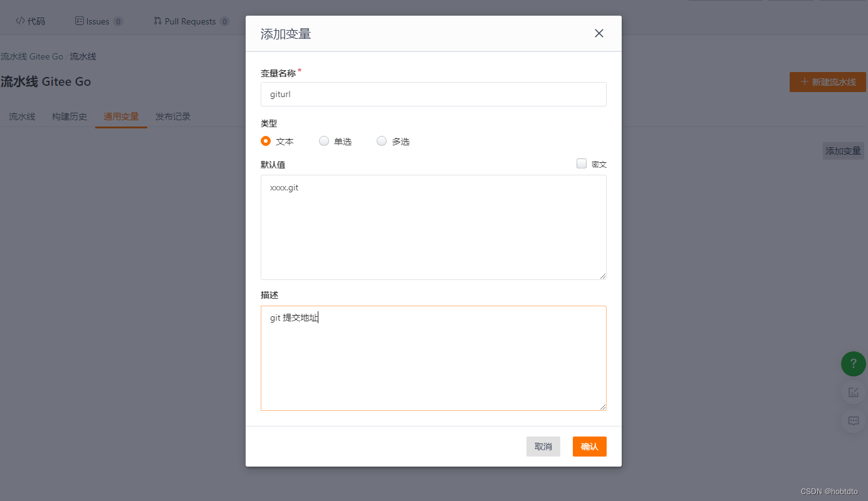
Task: Confirm with the 确认 button
Action: (x=590, y=447)
